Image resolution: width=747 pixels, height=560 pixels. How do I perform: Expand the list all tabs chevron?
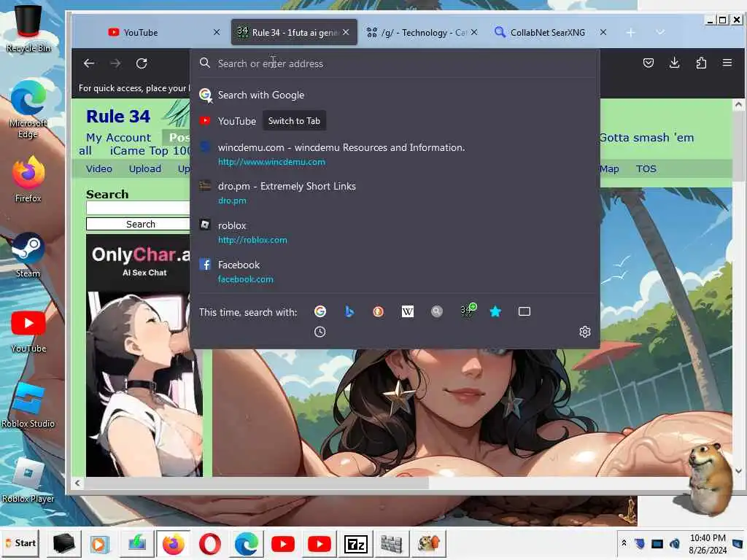(659, 32)
